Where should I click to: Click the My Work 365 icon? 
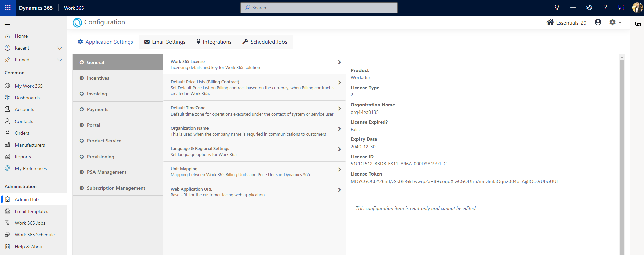coord(7,86)
